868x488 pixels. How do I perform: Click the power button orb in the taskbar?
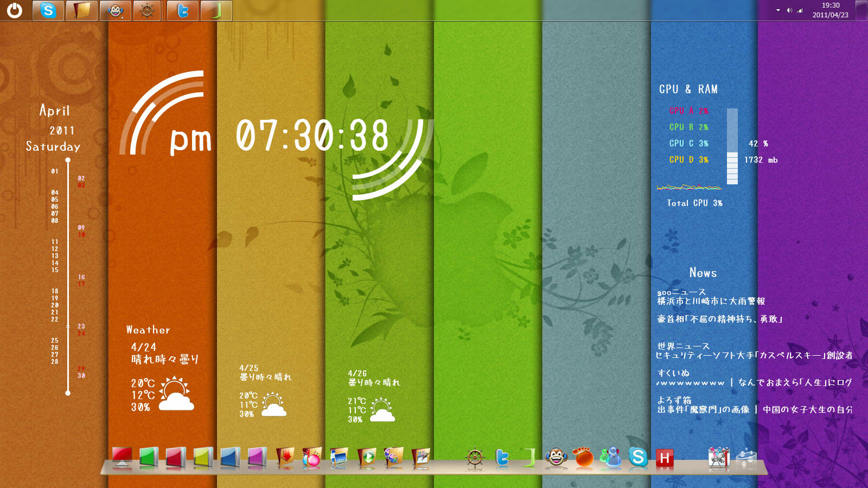[15, 10]
